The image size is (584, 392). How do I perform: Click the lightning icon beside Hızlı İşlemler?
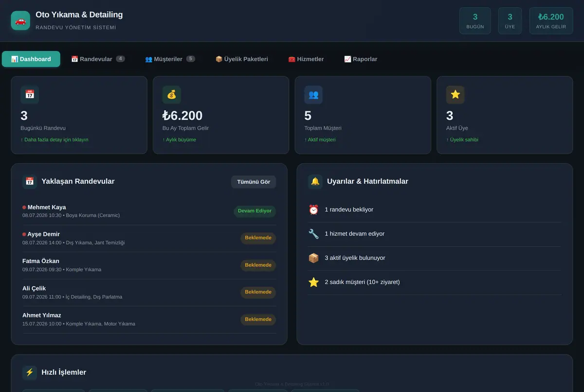30,373
